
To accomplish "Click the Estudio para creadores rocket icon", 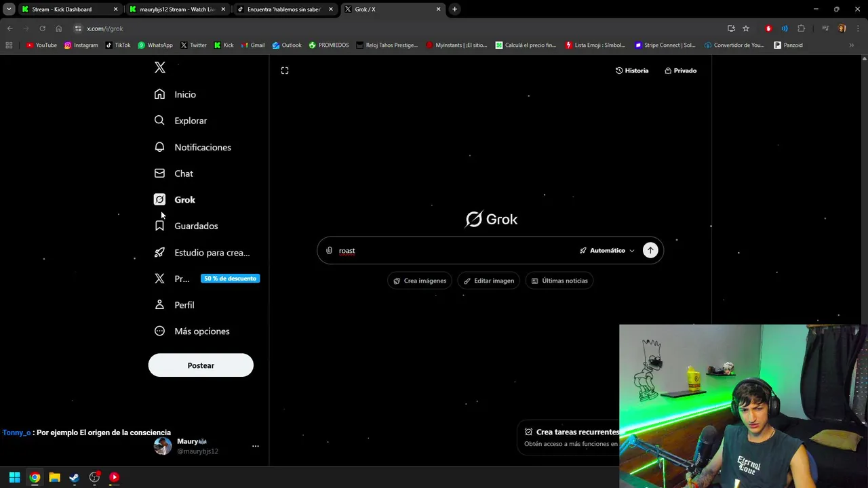I will [x=159, y=252].
